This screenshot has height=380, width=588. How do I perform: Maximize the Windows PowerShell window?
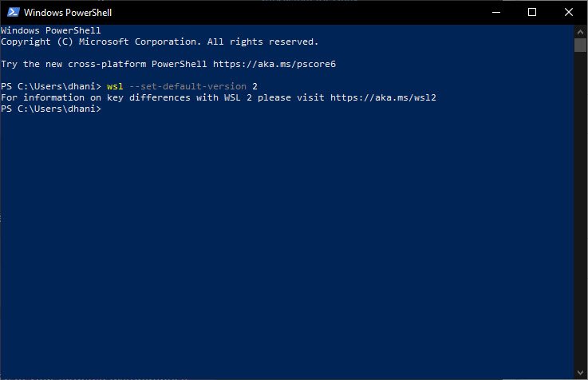[x=531, y=12]
